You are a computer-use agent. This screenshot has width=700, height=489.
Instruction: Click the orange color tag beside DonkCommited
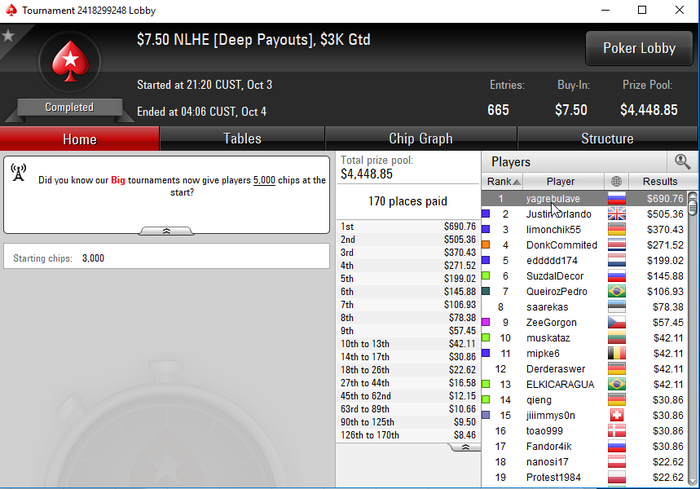tap(486, 245)
